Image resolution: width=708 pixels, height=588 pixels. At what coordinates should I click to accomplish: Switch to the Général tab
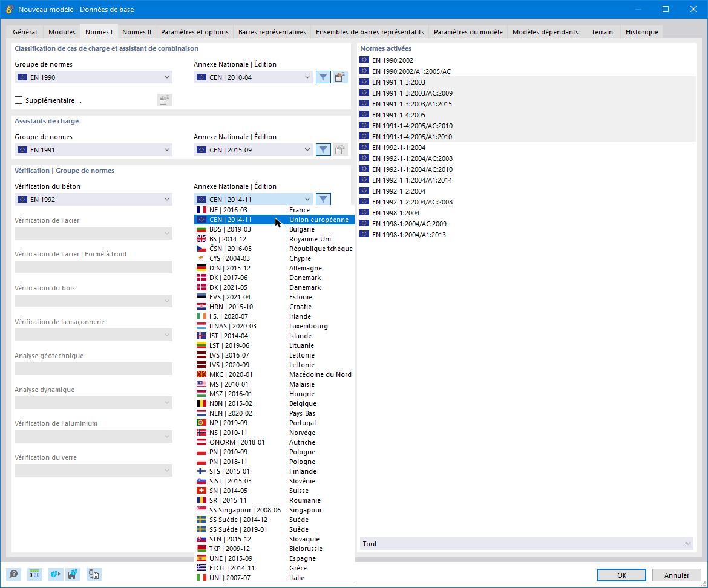pyautogui.click(x=25, y=32)
